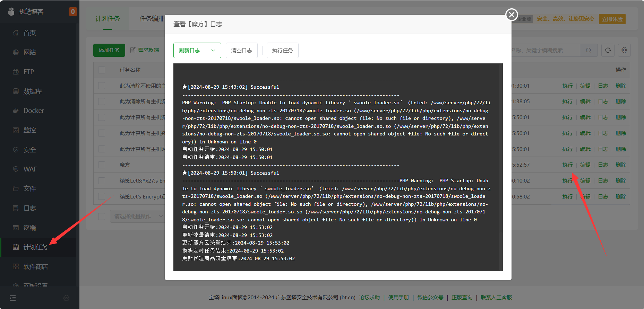This screenshot has height=309, width=644.
Task: Click the refresh list icon button
Action: point(608,50)
